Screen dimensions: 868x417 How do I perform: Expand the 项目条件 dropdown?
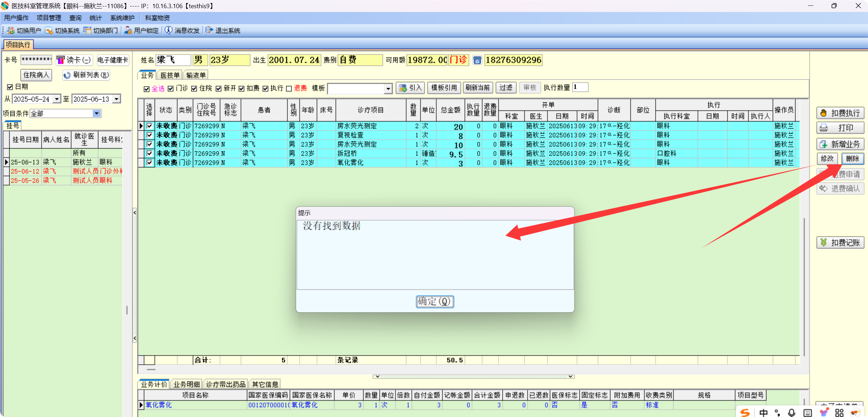[97, 113]
